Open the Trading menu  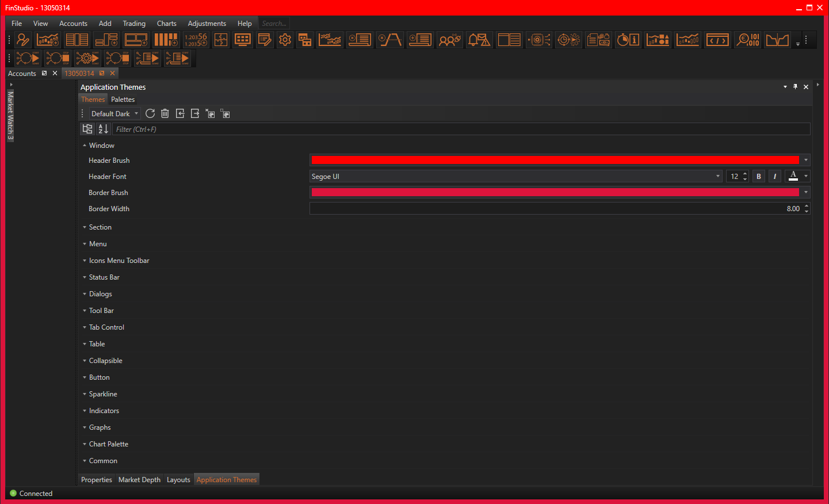[x=134, y=24]
